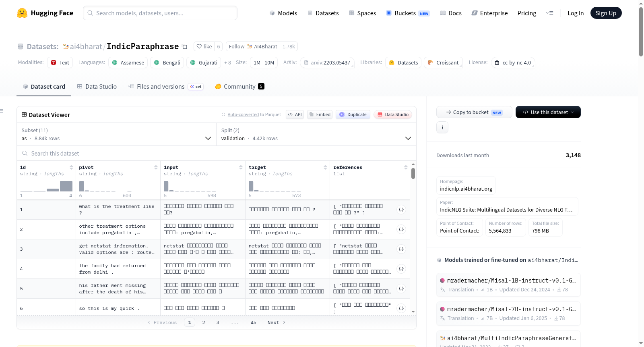Focus the Search this dataset field

pos(217,153)
